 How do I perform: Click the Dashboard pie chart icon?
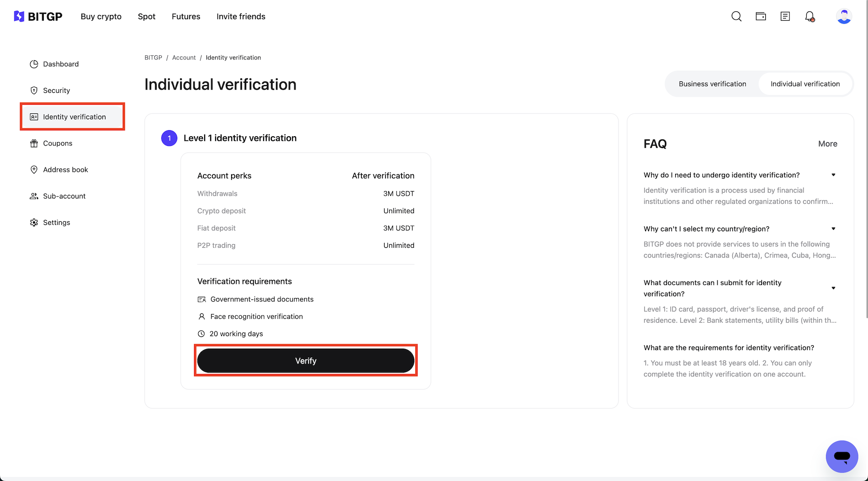(x=34, y=64)
